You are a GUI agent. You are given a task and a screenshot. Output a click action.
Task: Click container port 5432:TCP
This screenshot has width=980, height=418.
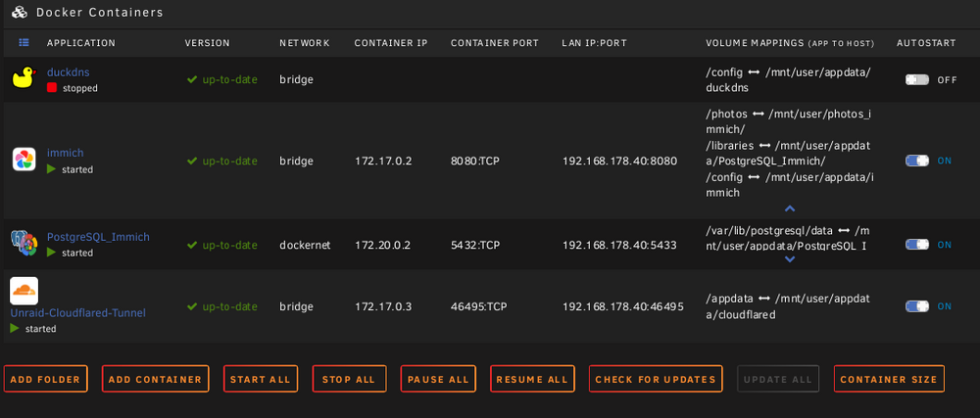click(475, 245)
